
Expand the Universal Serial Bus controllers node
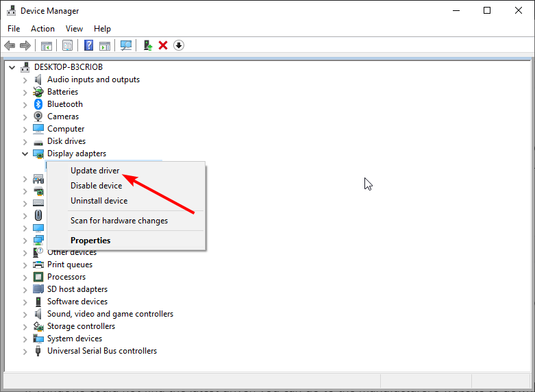tap(25, 352)
